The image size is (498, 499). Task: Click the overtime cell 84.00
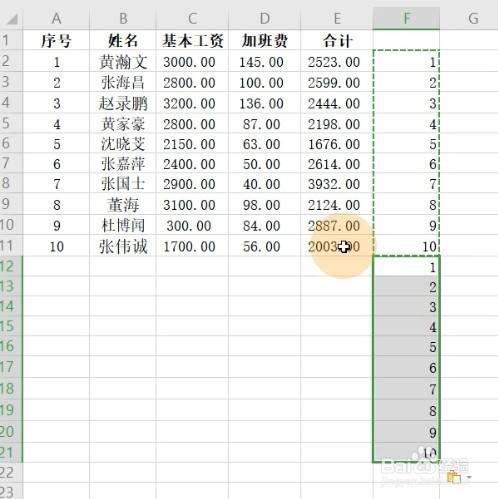(x=265, y=226)
